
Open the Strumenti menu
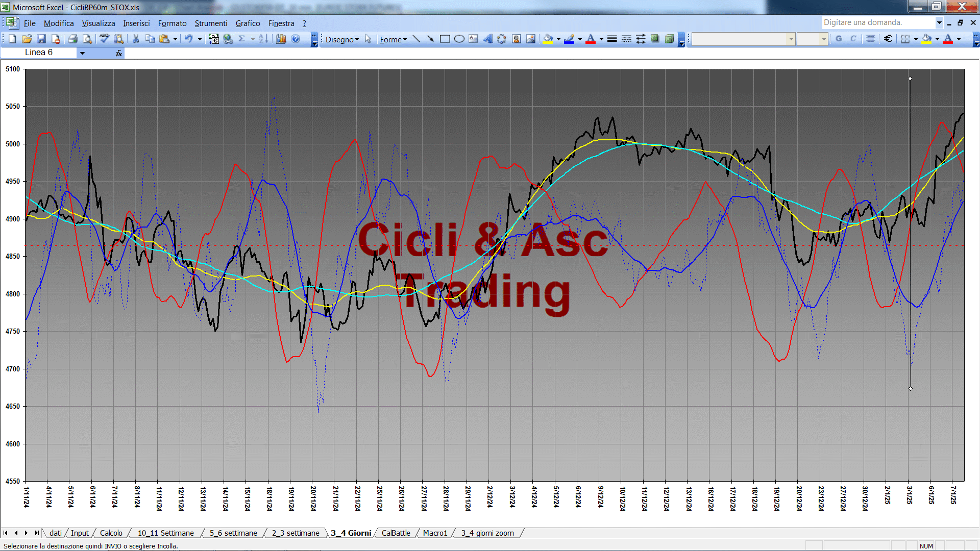(211, 23)
